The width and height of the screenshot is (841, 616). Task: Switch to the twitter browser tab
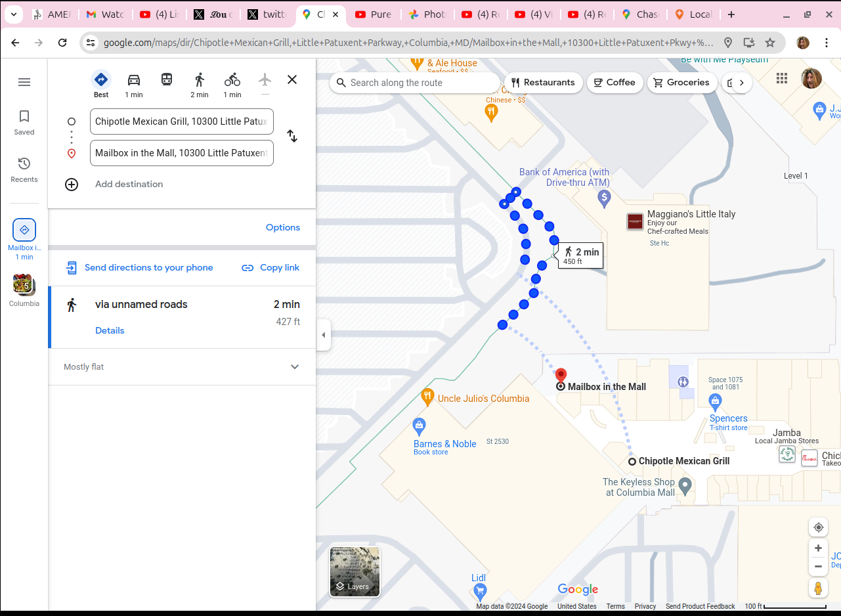coord(267,14)
